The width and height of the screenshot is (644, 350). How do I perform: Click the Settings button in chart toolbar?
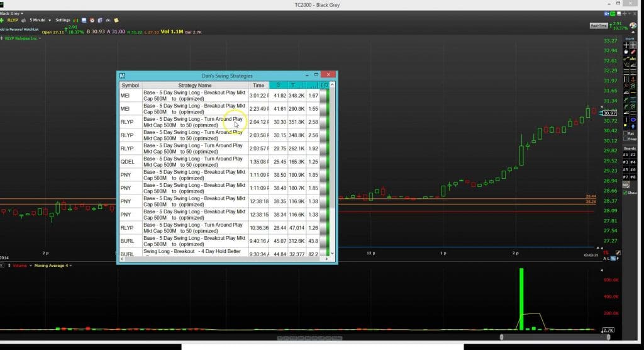click(x=63, y=20)
